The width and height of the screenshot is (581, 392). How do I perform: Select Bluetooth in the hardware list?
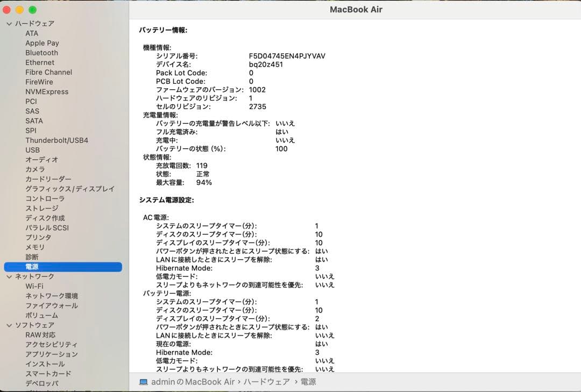41,53
